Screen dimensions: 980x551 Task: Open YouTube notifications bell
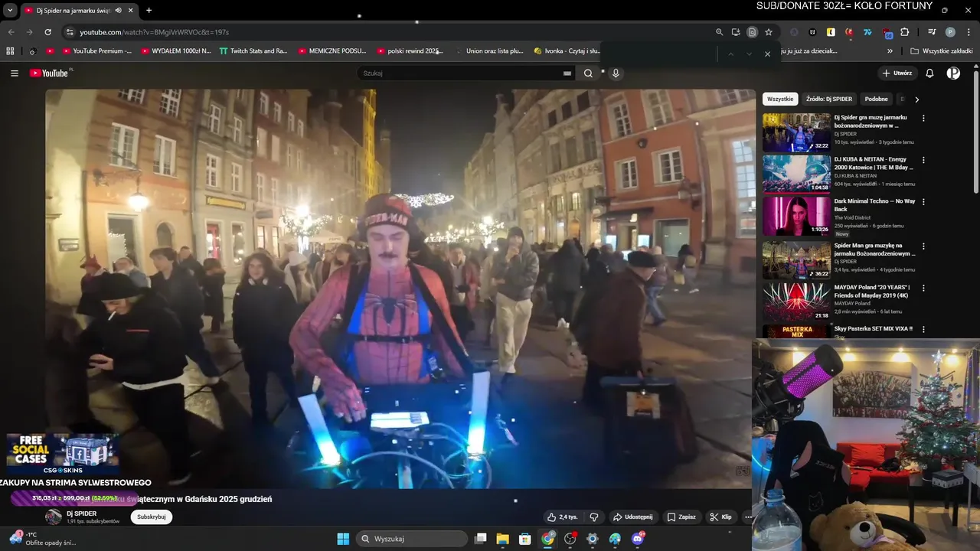[929, 73]
